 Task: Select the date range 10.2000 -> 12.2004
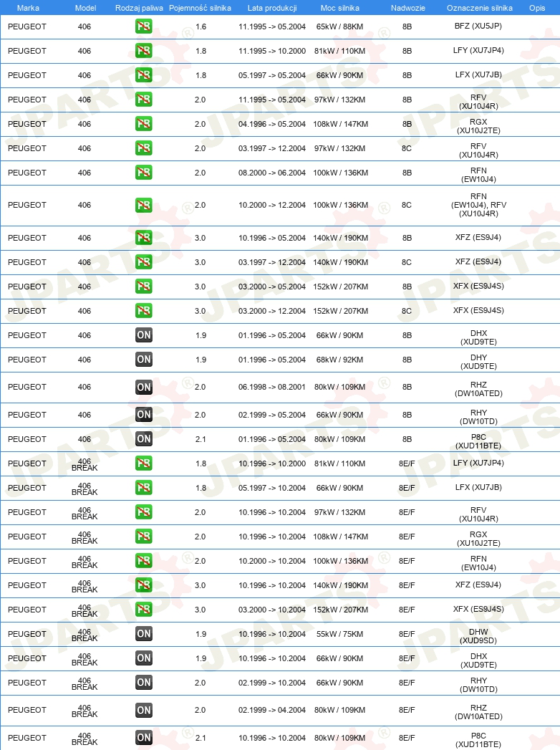pyautogui.click(x=272, y=205)
